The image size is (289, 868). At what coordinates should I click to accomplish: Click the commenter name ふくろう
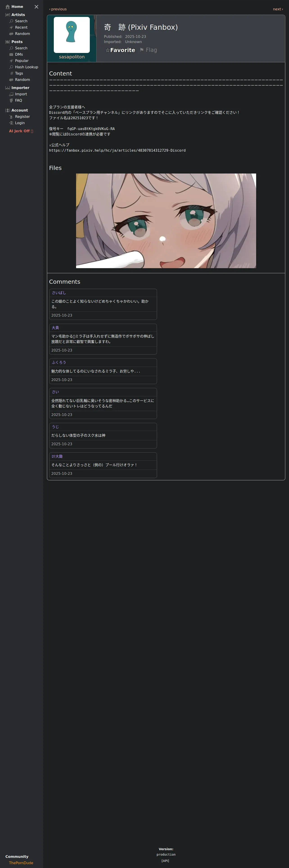tap(59, 363)
